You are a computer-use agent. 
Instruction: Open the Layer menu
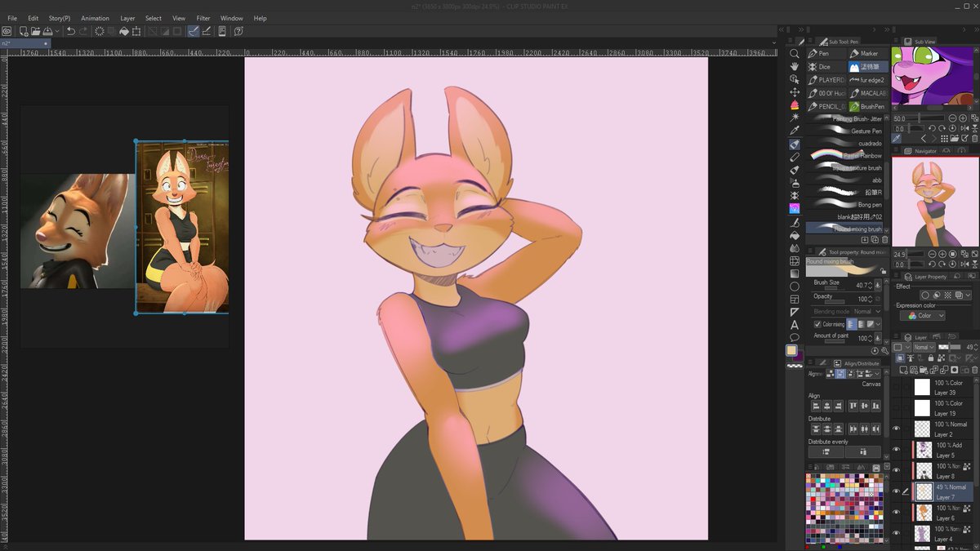[x=127, y=18]
